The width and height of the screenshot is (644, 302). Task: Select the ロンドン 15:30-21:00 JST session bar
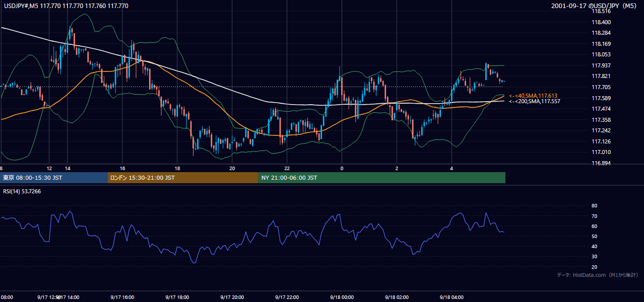coord(183,178)
